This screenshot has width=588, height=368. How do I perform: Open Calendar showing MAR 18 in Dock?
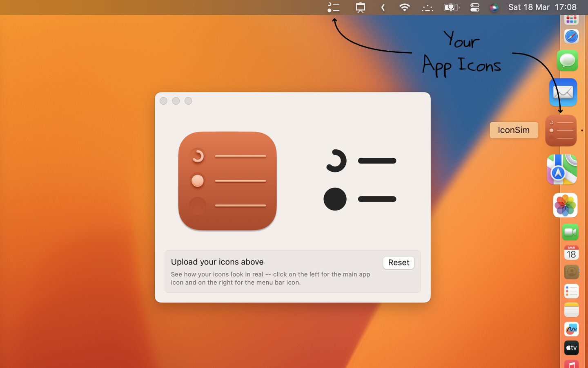click(x=571, y=253)
